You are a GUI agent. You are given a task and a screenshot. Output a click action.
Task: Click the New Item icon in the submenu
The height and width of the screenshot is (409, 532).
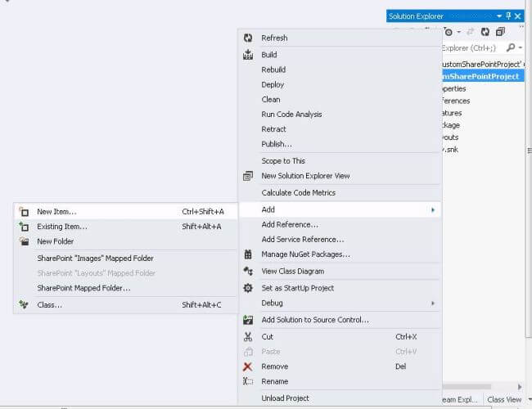coord(23,212)
